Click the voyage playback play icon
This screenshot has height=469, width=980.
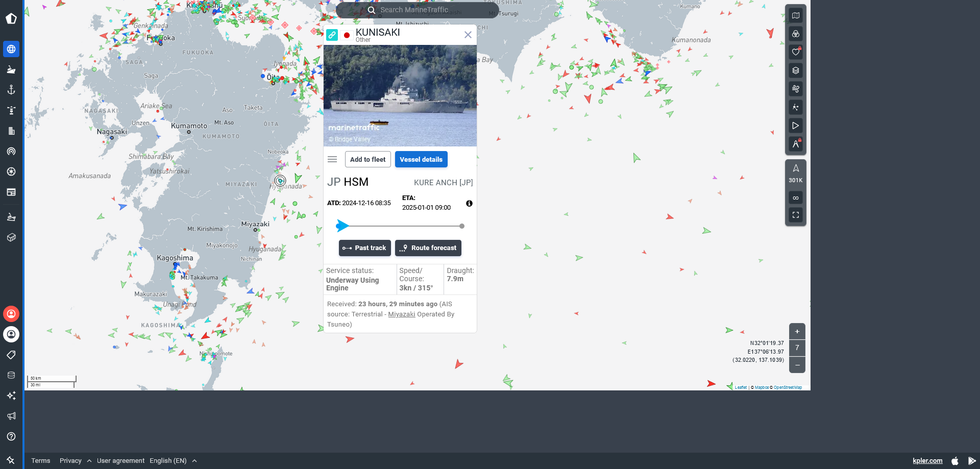pyautogui.click(x=796, y=126)
